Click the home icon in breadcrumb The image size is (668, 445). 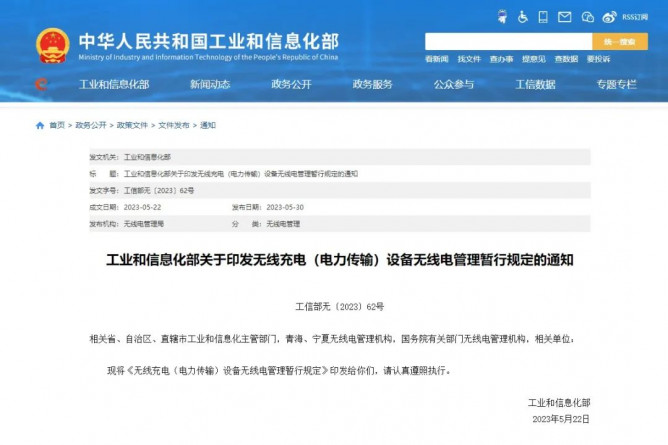40,125
